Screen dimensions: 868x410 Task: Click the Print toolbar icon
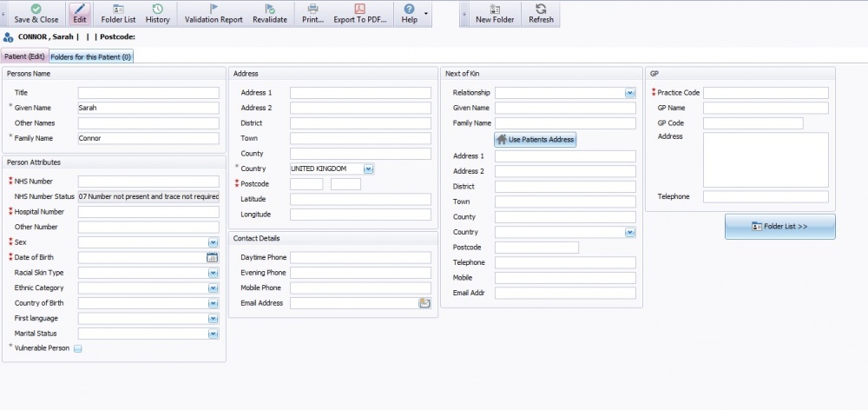tap(312, 9)
